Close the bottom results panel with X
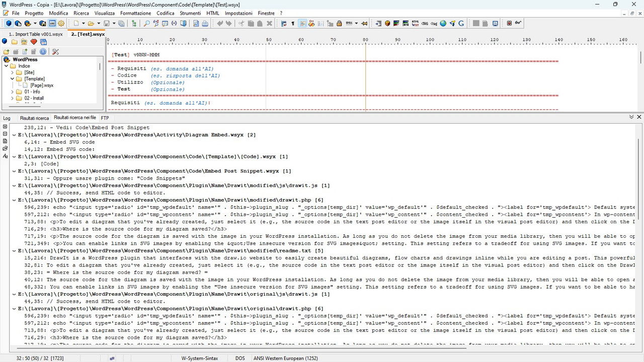644x362 pixels. [x=639, y=117]
